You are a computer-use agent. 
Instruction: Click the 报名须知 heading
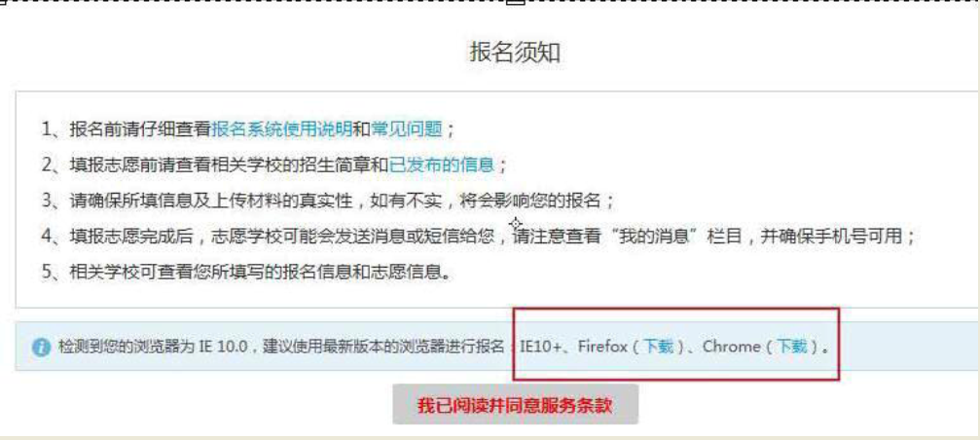coord(515,54)
